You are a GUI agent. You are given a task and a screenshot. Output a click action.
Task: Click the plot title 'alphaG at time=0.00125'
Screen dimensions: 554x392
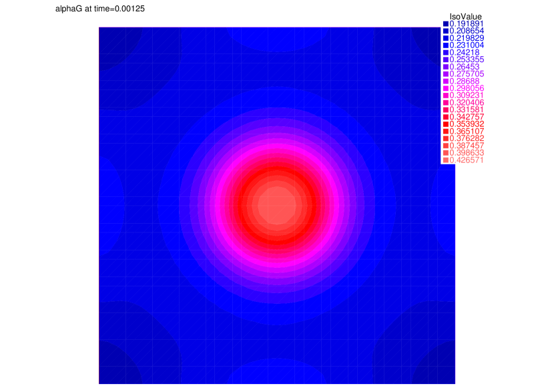click(x=100, y=9)
